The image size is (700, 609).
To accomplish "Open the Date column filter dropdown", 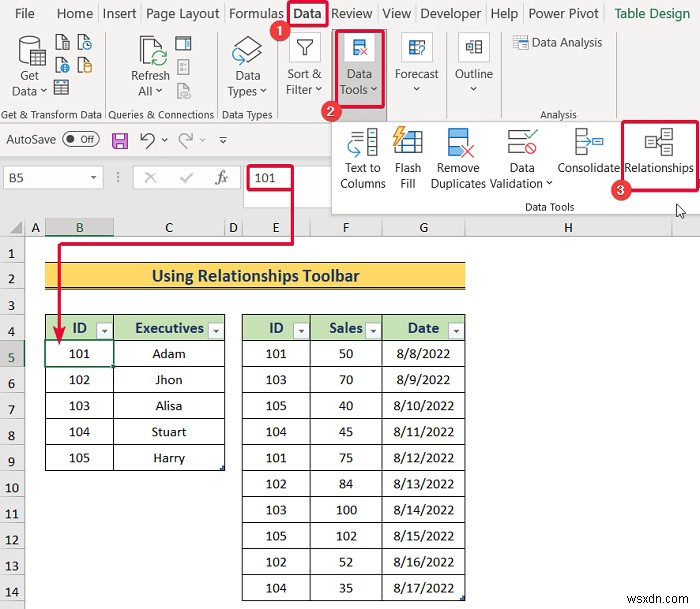I will coord(456,331).
